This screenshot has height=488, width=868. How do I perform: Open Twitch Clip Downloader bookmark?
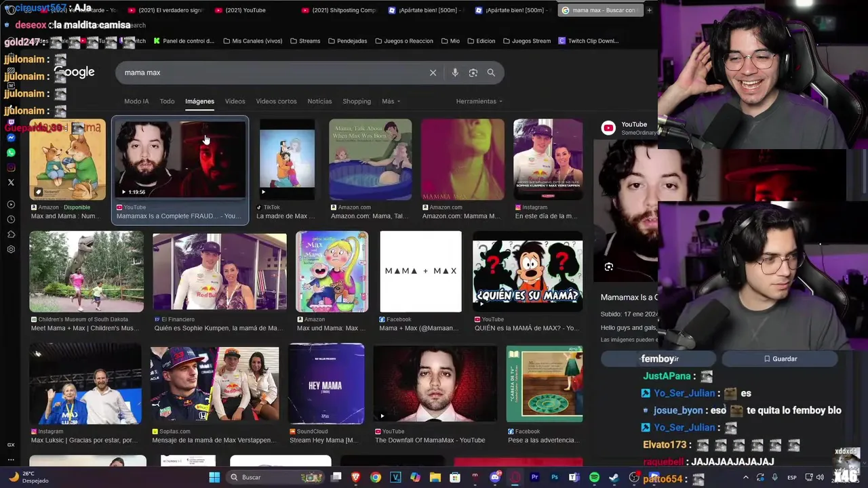click(589, 41)
